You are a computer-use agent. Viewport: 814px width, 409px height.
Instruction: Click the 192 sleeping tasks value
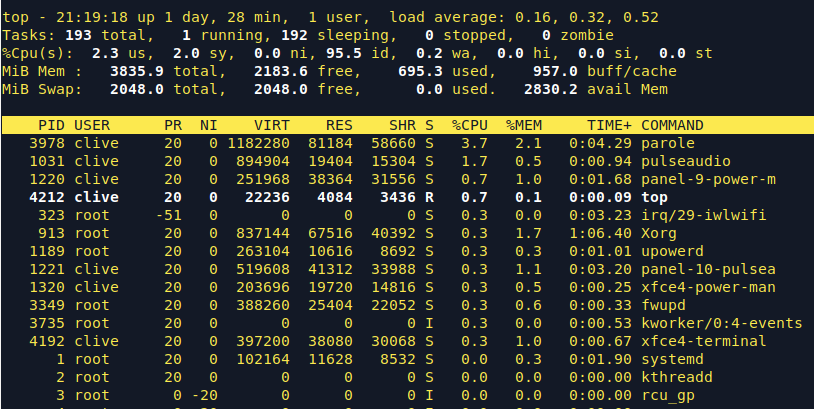tap(294, 36)
